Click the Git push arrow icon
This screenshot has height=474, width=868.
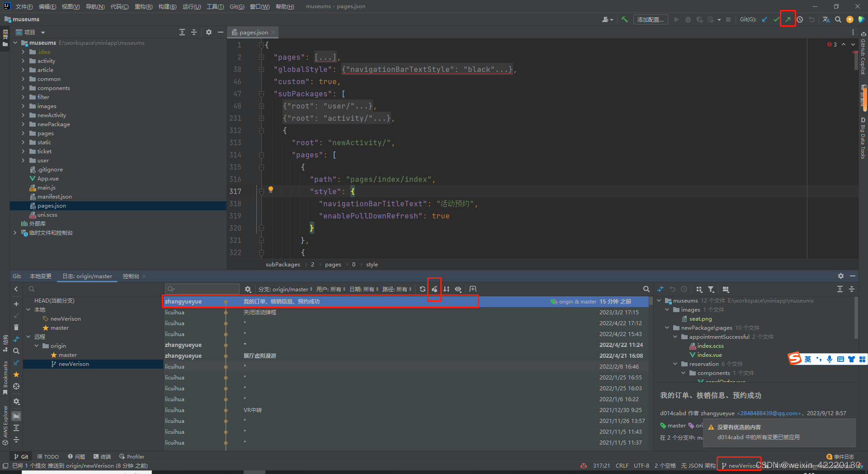click(788, 19)
